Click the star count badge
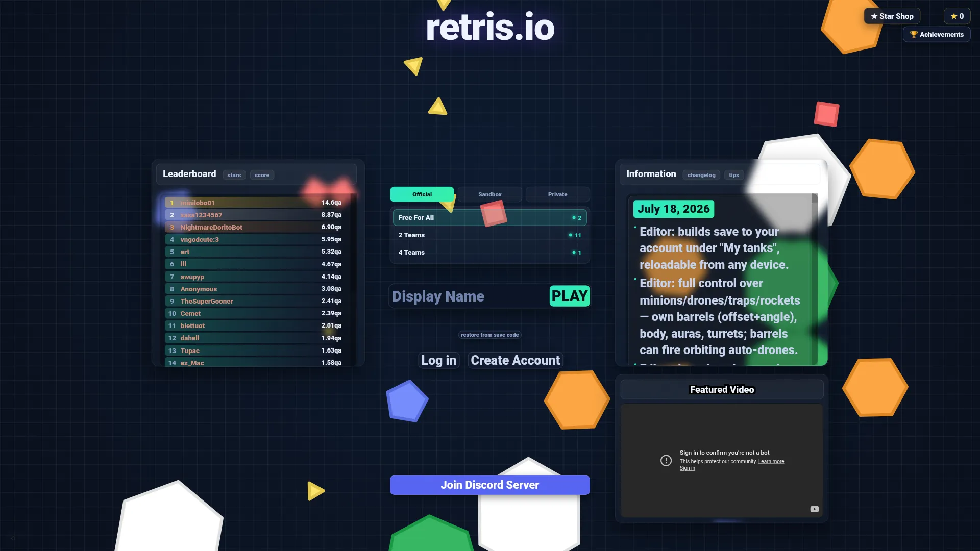 (957, 16)
